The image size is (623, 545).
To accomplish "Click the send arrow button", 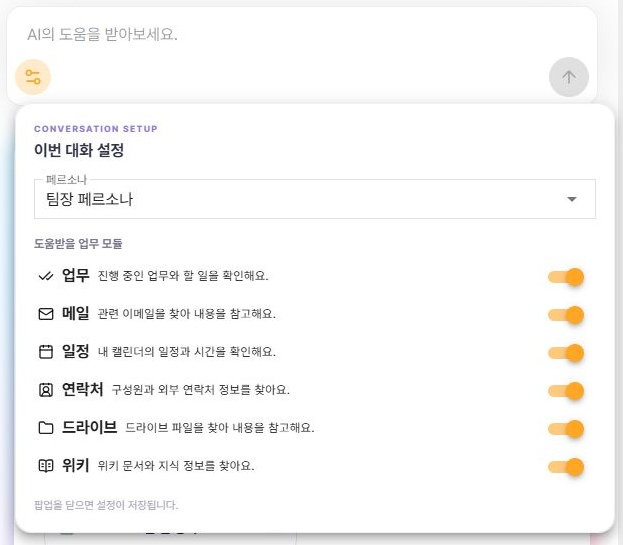I will (569, 77).
